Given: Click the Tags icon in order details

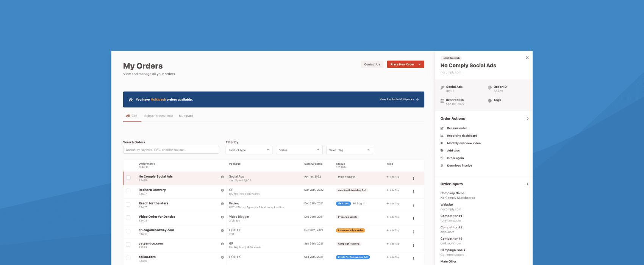Looking at the screenshot, I should (490, 101).
